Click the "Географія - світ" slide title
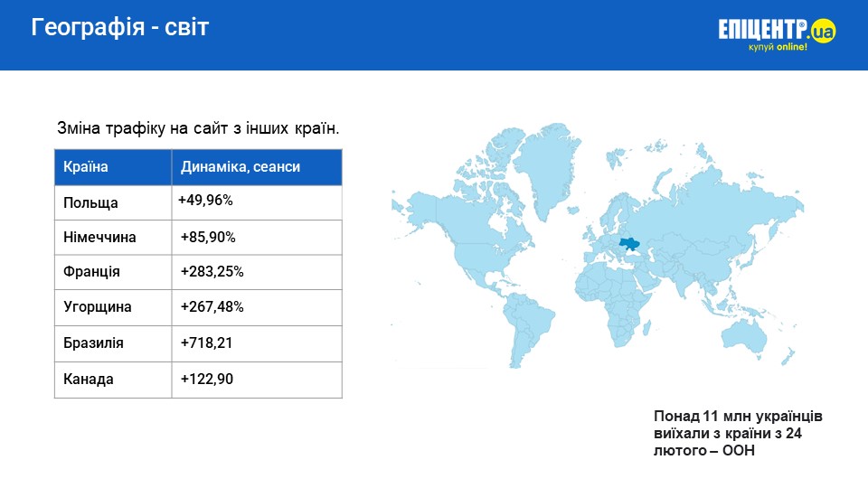 click(x=120, y=28)
